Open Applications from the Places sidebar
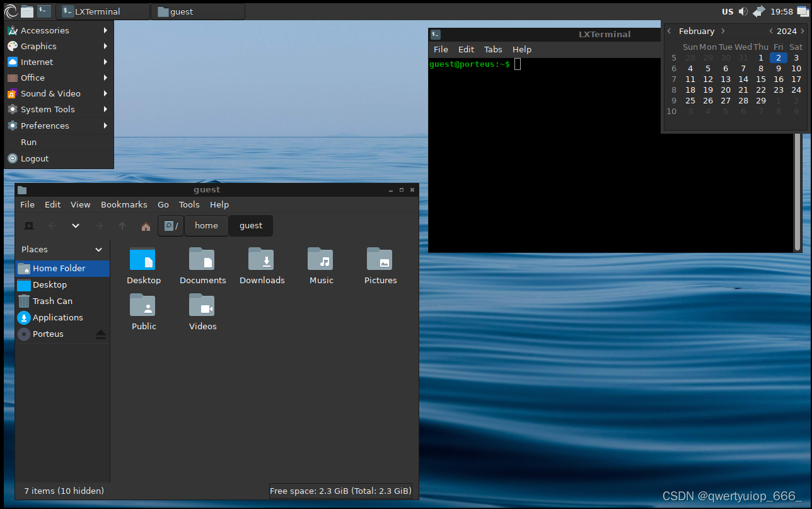The height and width of the screenshot is (509, 812). [x=57, y=317]
